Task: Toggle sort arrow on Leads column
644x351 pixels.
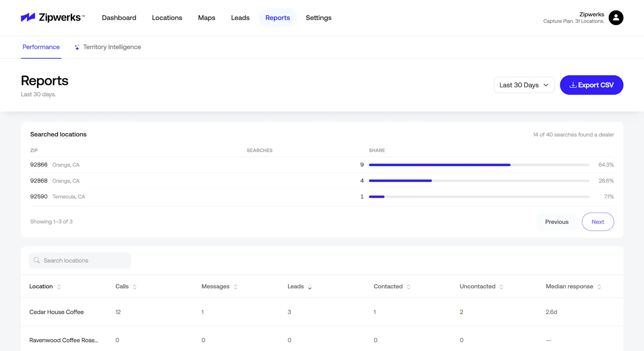Action: [x=310, y=287]
